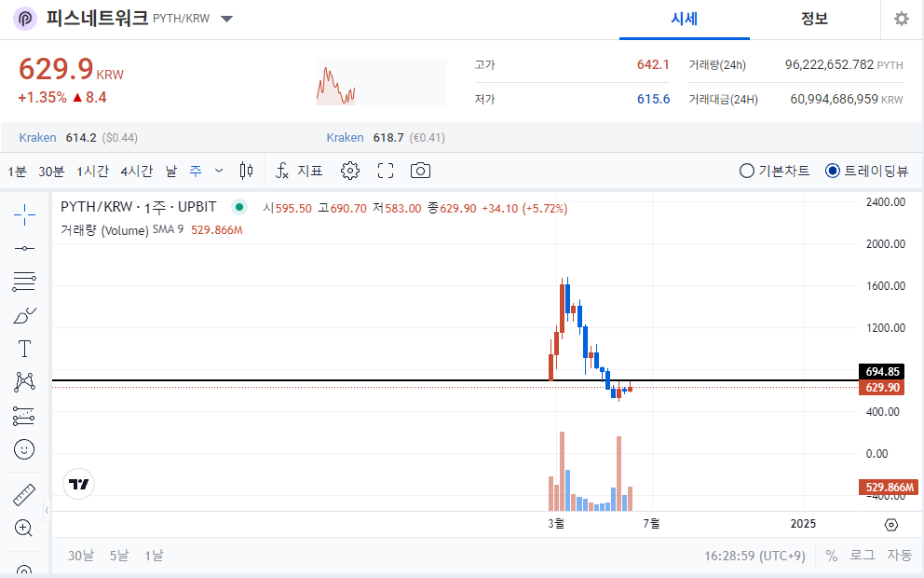This screenshot has height=578, width=924.
Task: Open candlestick chart style selector
Action: coord(246,171)
